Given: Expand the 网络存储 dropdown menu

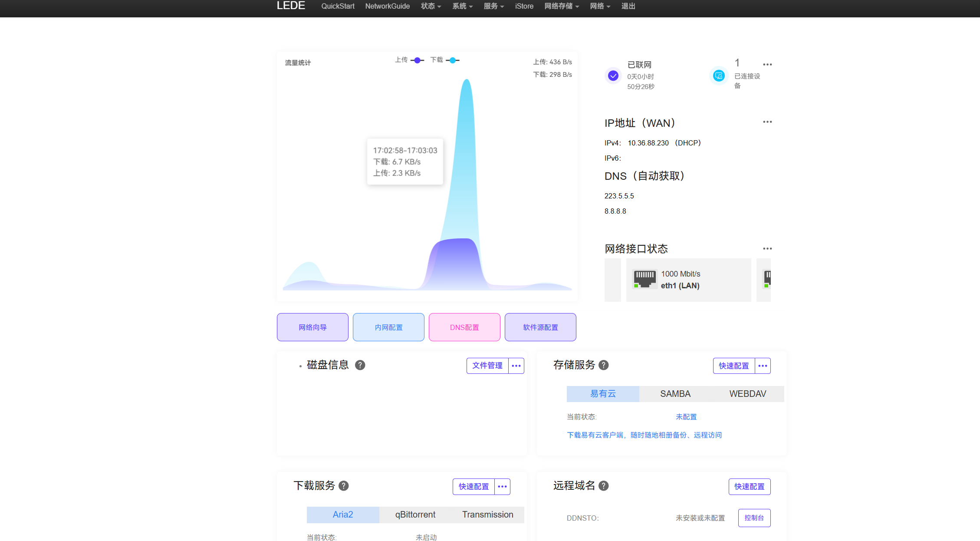Looking at the screenshot, I should [x=561, y=6].
